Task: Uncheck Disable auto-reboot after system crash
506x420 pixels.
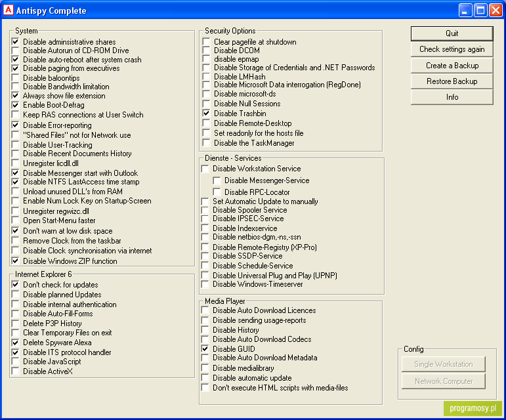Action: click(15, 59)
